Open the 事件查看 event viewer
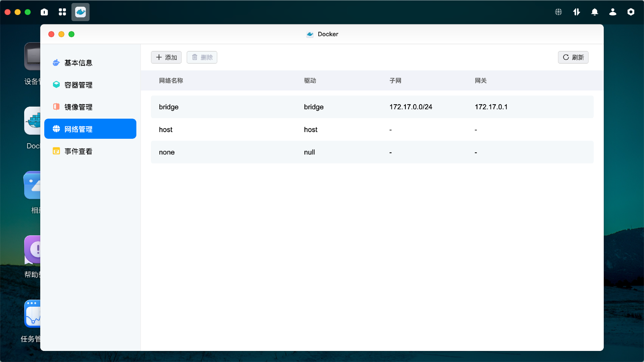This screenshot has width=644, height=362. (x=78, y=151)
